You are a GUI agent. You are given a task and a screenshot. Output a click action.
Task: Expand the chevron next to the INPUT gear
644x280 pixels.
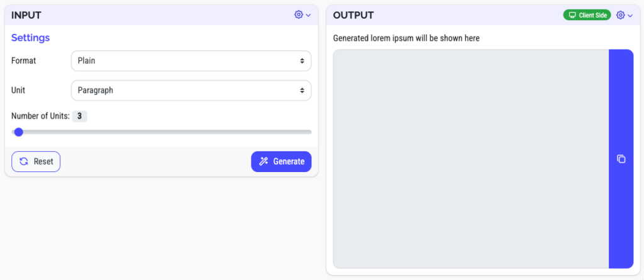pyautogui.click(x=308, y=16)
